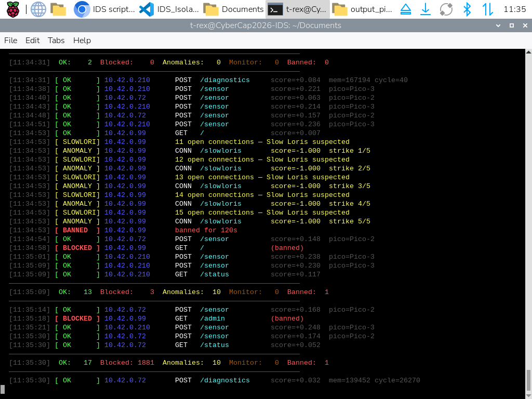Open the Edit menu
This screenshot has height=399, width=532.
[x=33, y=41]
